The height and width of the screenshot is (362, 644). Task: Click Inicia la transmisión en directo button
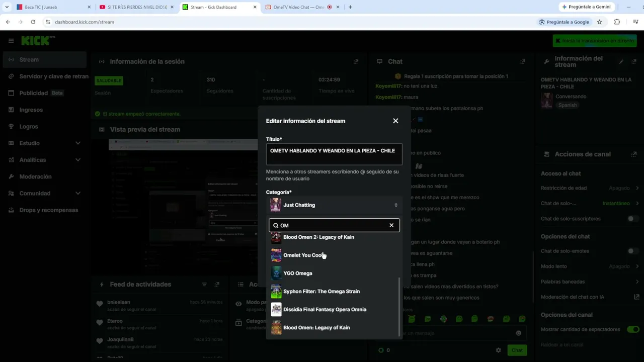click(595, 41)
